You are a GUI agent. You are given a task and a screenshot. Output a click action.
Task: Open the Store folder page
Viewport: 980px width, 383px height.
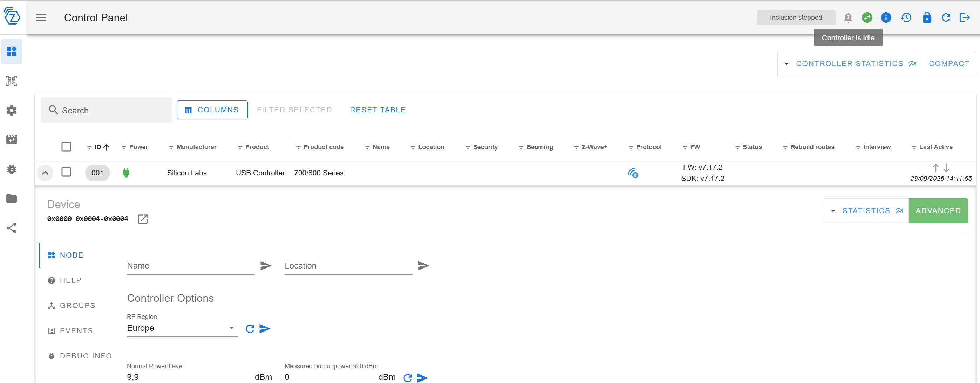[x=12, y=199]
